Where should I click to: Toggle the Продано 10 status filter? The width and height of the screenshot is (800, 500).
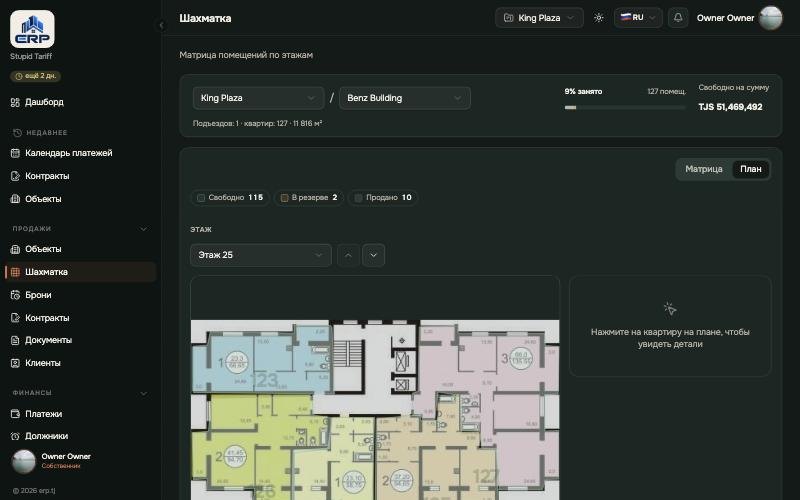[x=383, y=197]
